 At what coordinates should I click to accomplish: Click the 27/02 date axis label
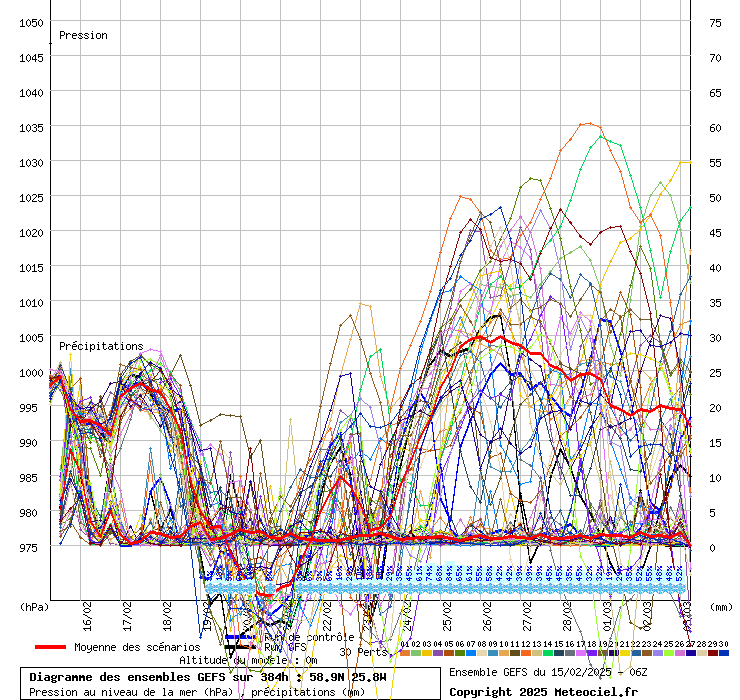(527, 616)
